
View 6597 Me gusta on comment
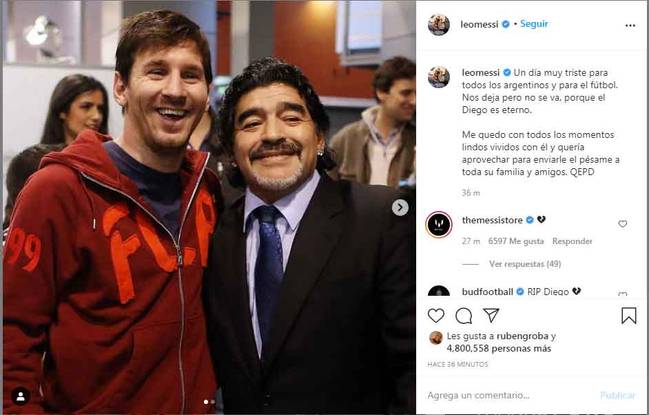pyautogui.click(x=517, y=241)
